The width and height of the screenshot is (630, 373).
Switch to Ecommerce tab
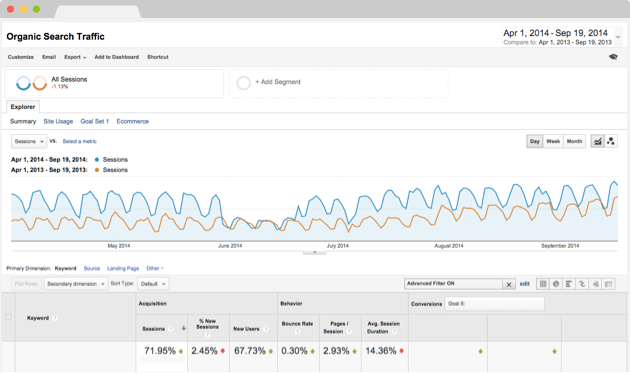coord(133,121)
